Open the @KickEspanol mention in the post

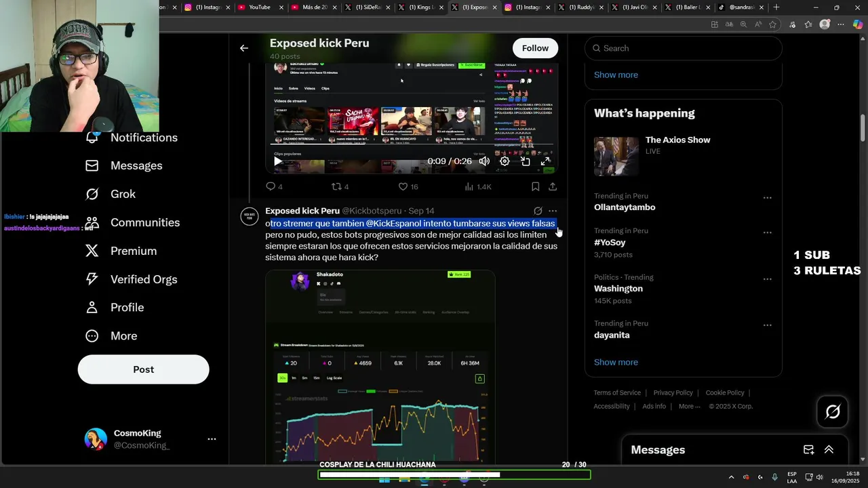click(x=393, y=223)
